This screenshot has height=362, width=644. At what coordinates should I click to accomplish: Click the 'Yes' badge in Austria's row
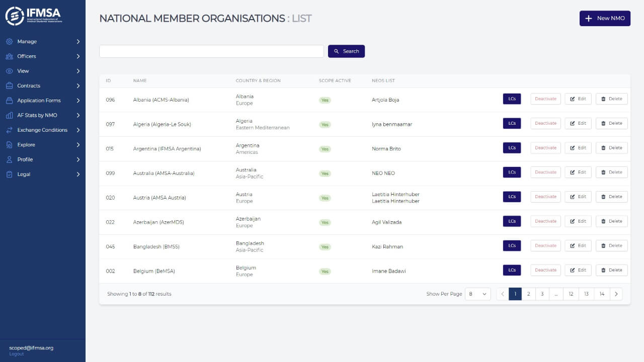point(325,198)
